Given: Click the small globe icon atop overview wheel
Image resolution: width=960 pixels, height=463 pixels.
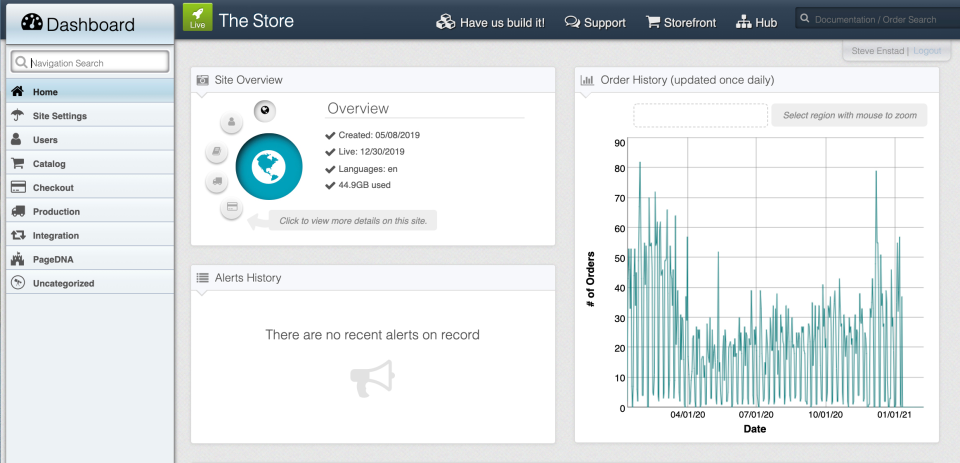Looking at the screenshot, I should pos(264,110).
